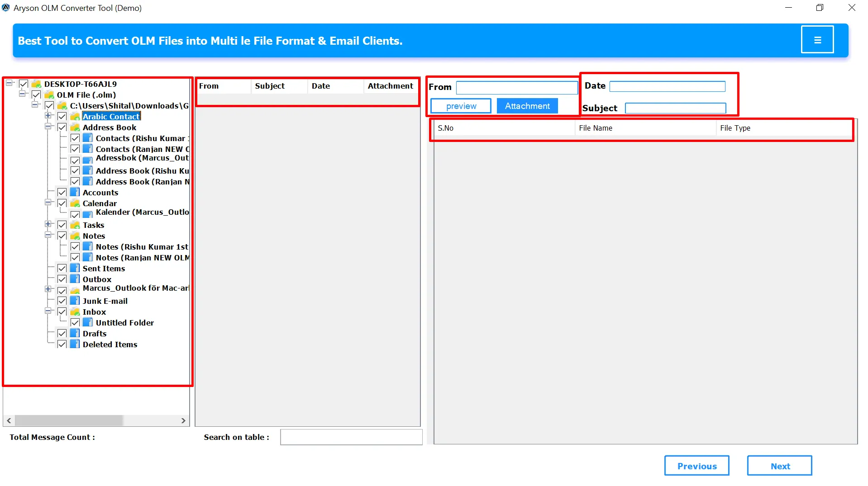Viewport: 868px width, 486px height.
Task: Expand the Tasks tree node
Action: tap(48, 224)
